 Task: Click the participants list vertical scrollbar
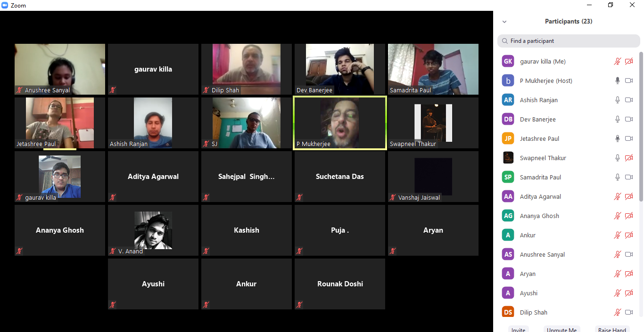tap(641, 127)
